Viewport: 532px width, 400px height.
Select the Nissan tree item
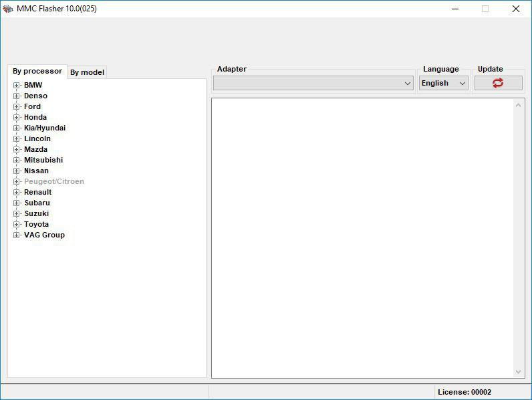coord(36,171)
